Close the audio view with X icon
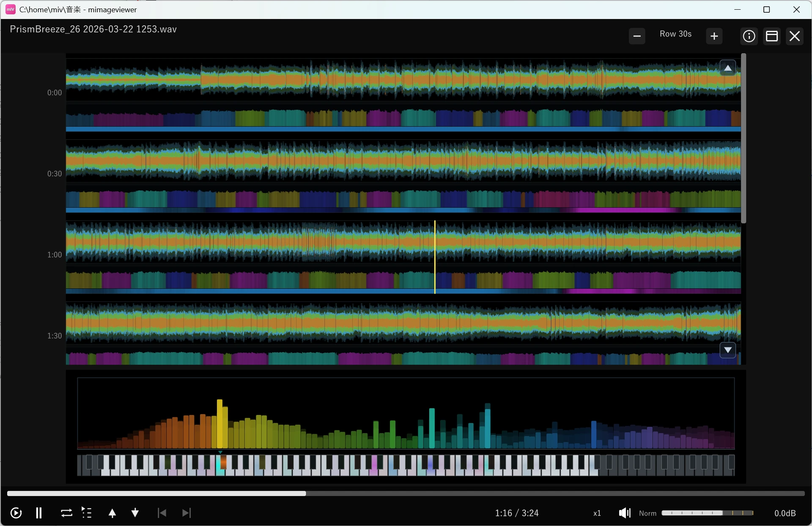Image resolution: width=812 pixels, height=526 pixels. coord(795,36)
